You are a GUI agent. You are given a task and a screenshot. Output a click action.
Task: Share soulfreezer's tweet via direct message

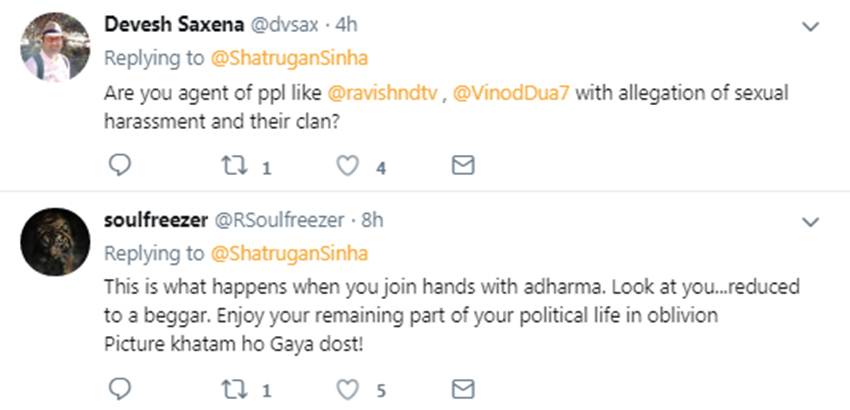click(462, 387)
